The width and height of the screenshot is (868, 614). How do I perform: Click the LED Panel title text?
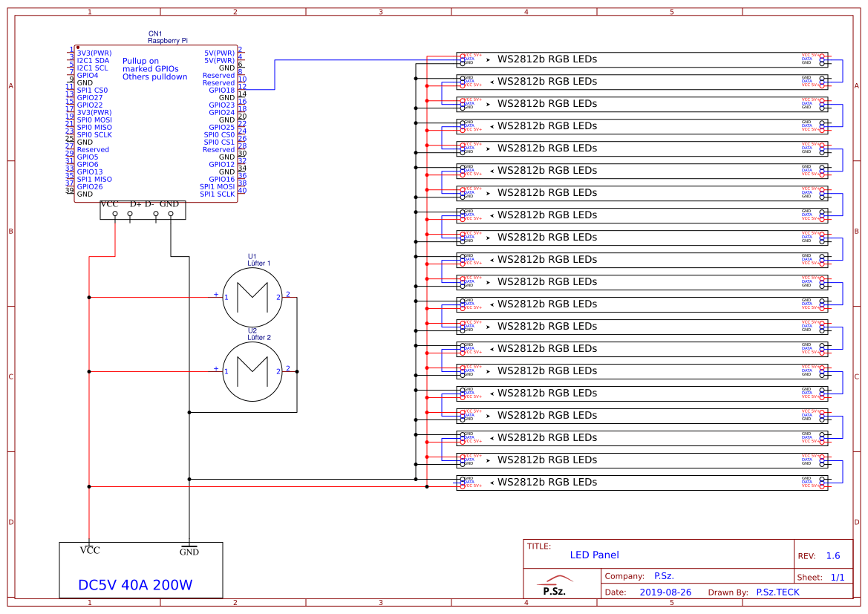[595, 555]
